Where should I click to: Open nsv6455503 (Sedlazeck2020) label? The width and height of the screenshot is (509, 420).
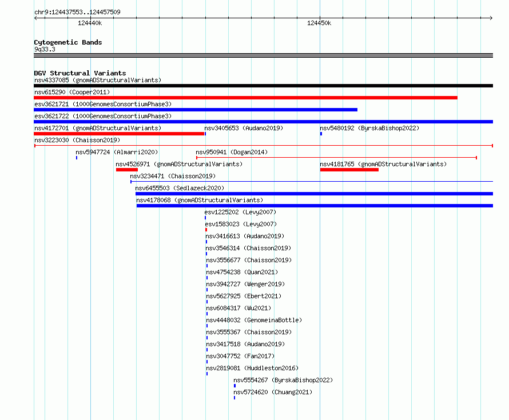(180, 188)
